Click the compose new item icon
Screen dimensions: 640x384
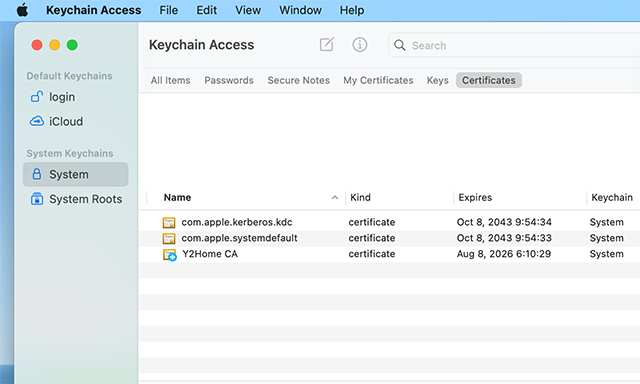tap(327, 44)
